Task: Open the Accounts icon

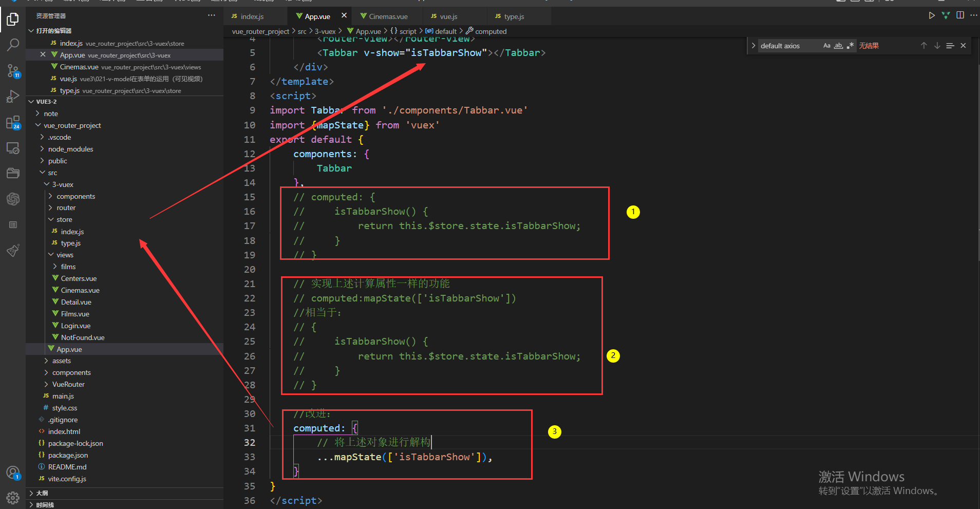Action: 13,473
